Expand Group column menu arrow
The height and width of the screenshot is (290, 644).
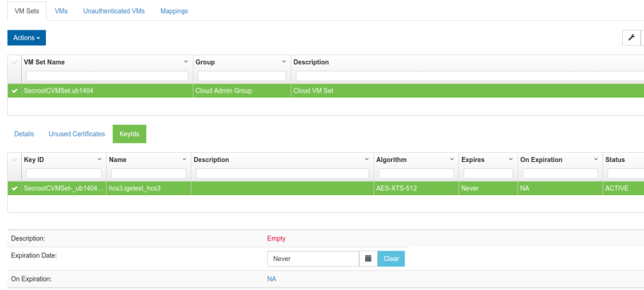click(284, 62)
